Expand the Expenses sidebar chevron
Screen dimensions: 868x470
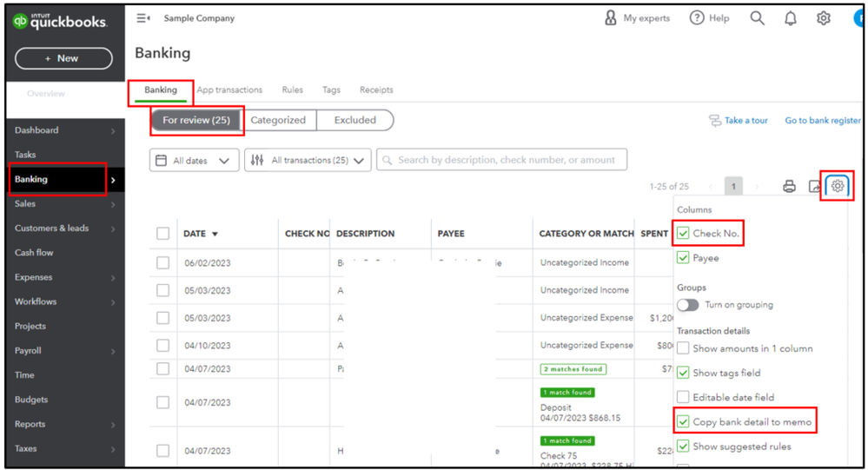tap(113, 278)
